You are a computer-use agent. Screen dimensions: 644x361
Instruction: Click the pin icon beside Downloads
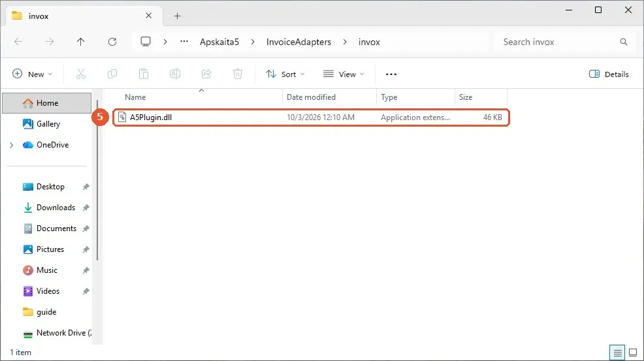86,208
